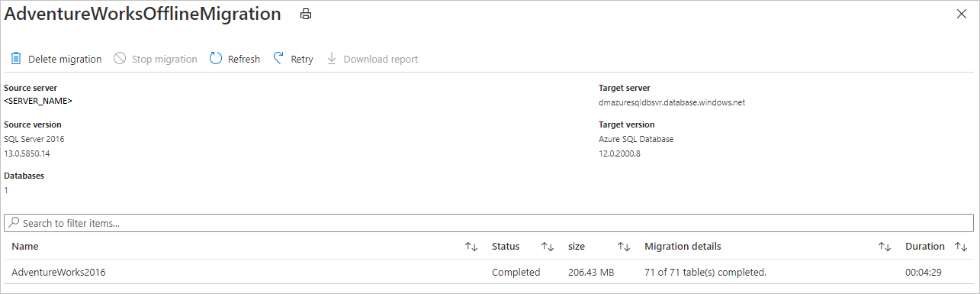Click the Download report button
The width and height of the screenshot is (980, 294).
tap(372, 59)
